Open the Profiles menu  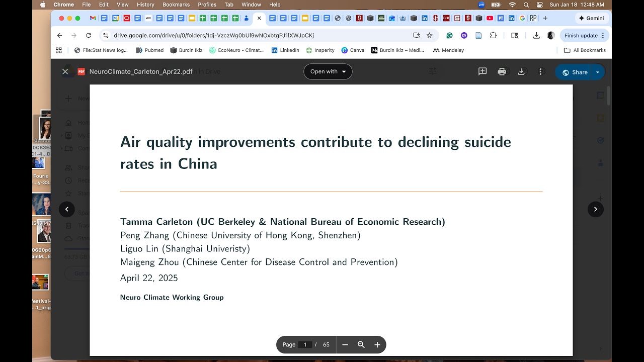[207, 5]
